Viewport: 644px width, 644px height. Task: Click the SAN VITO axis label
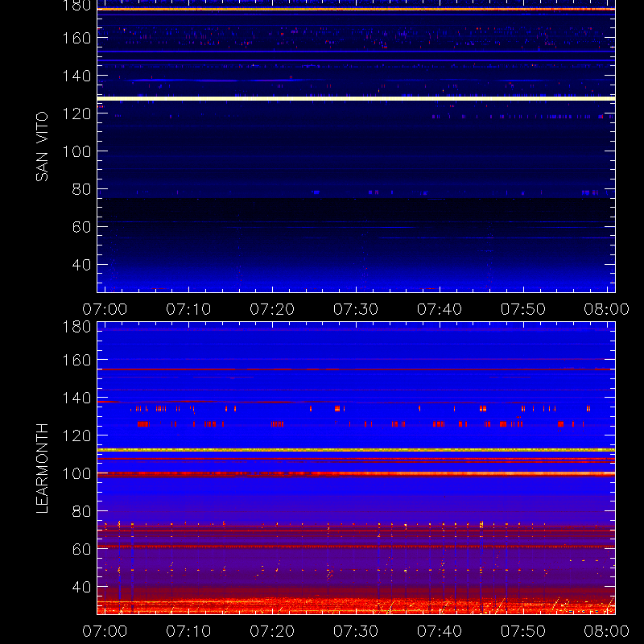click(42, 147)
